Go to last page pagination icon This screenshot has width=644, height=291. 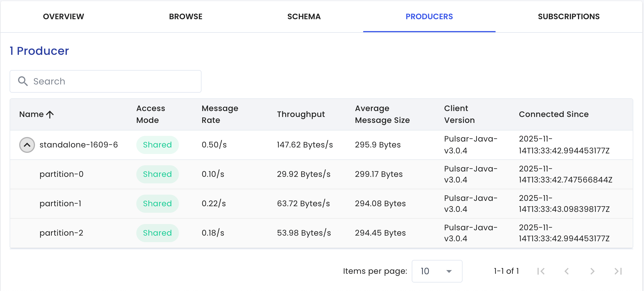(x=618, y=271)
